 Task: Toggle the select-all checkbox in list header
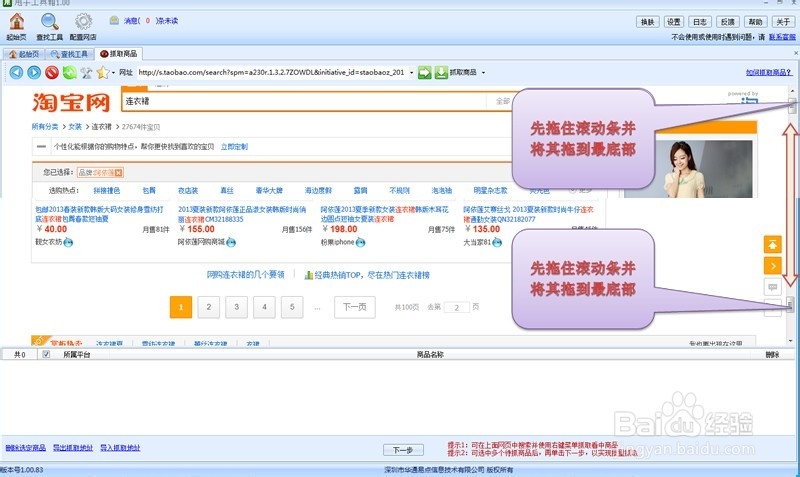pyautogui.click(x=46, y=354)
